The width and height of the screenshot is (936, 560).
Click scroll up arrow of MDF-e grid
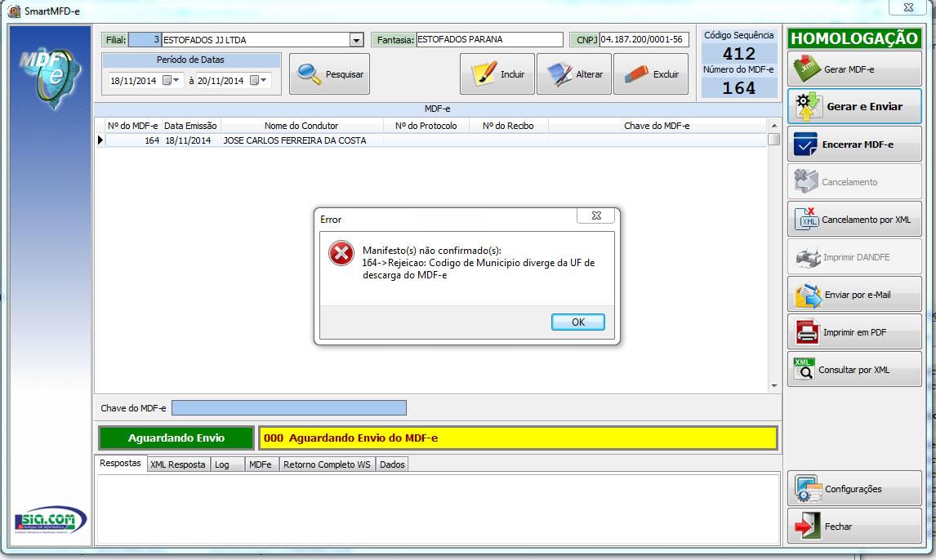pyautogui.click(x=774, y=126)
